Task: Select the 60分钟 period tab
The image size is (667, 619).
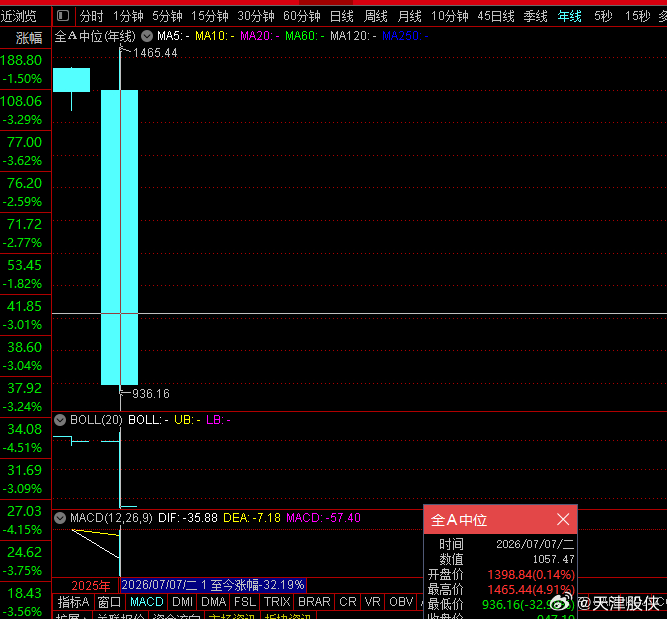Action: point(302,17)
